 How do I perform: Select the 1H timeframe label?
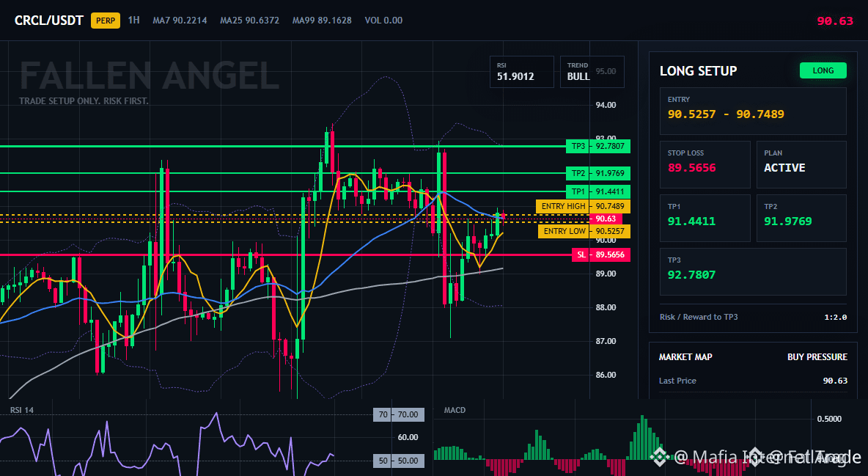[133, 20]
